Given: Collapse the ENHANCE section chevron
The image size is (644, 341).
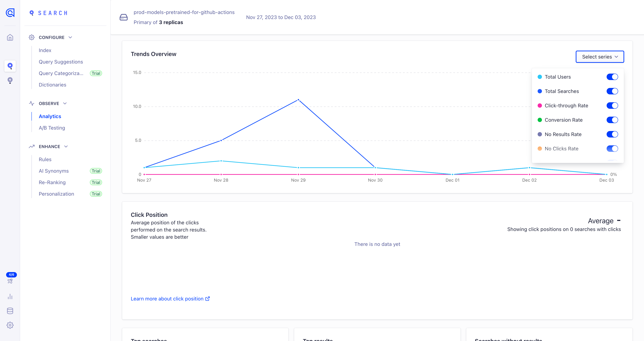Looking at the screenshot, I should tap(66, 146).
